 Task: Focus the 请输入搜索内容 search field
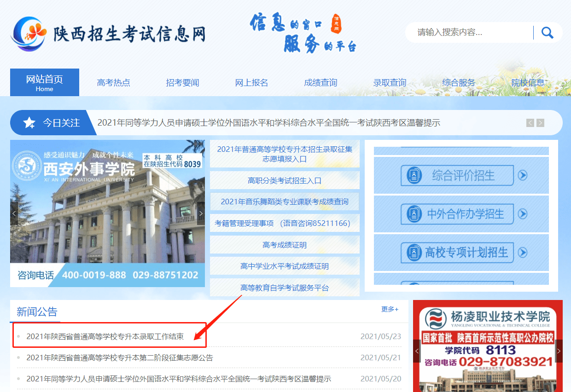[471, 32]
